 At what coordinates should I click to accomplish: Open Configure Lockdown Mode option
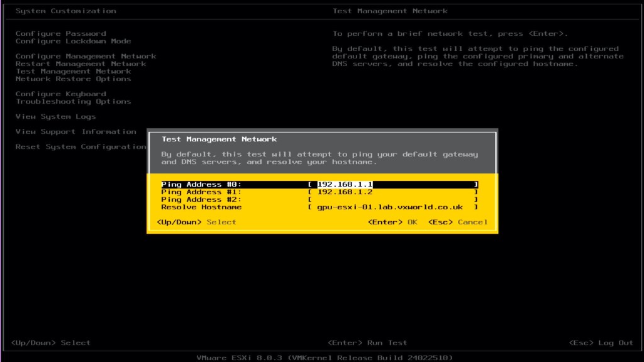pyautogui.click(x=73, y=41)
